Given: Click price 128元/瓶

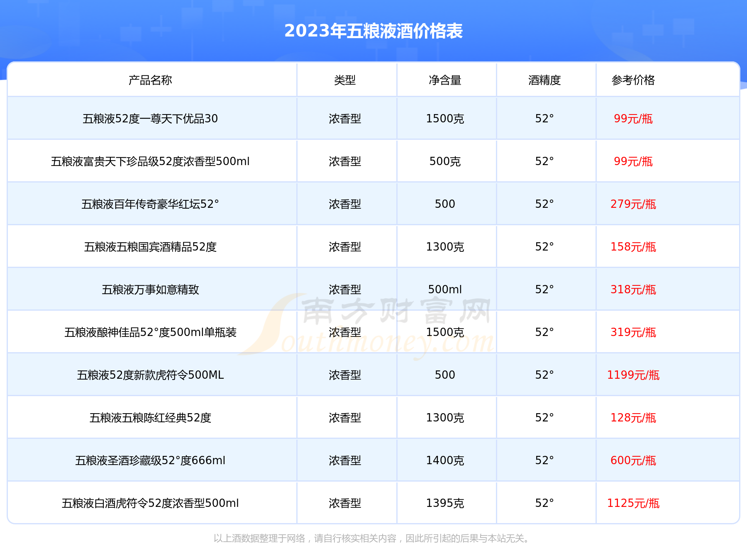Looking at the screenshot, I should [x=633, y=418].
